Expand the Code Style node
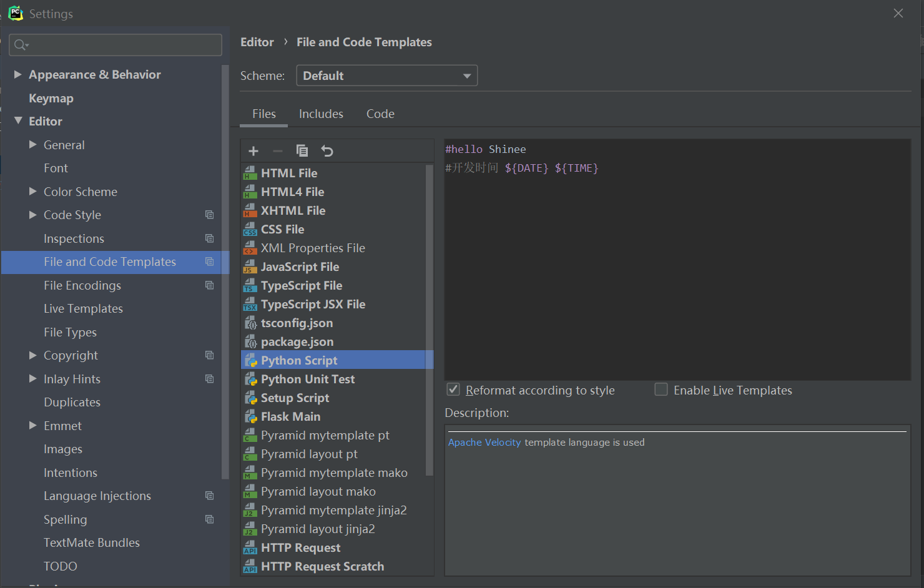The height and width of the screenshot is (588, 924). pyautogui.click(x=32, y=215)
